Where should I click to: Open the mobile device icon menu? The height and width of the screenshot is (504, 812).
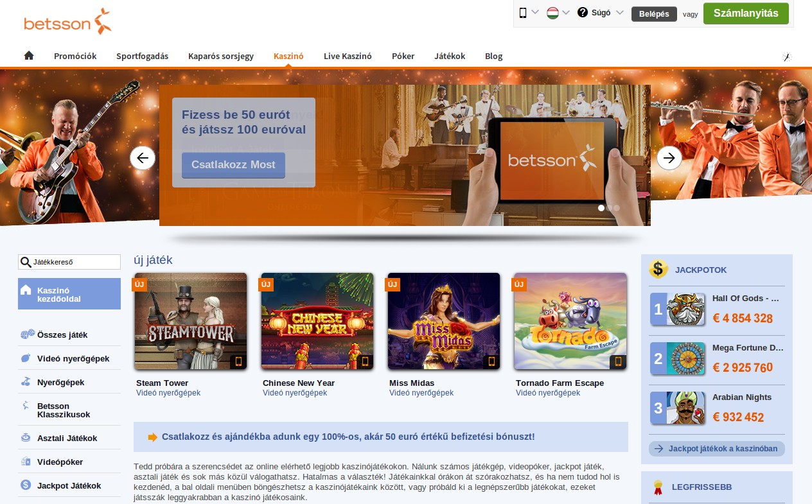tap(523, 13)
